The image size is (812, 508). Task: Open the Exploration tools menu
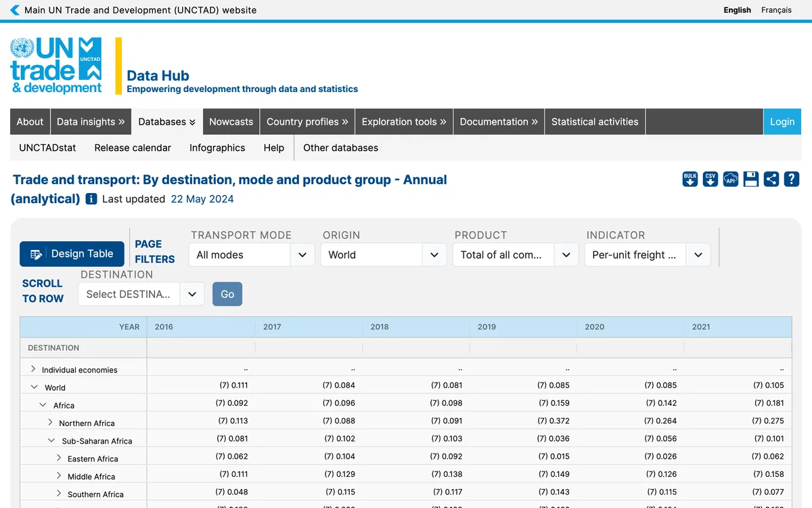click(404, 122)
